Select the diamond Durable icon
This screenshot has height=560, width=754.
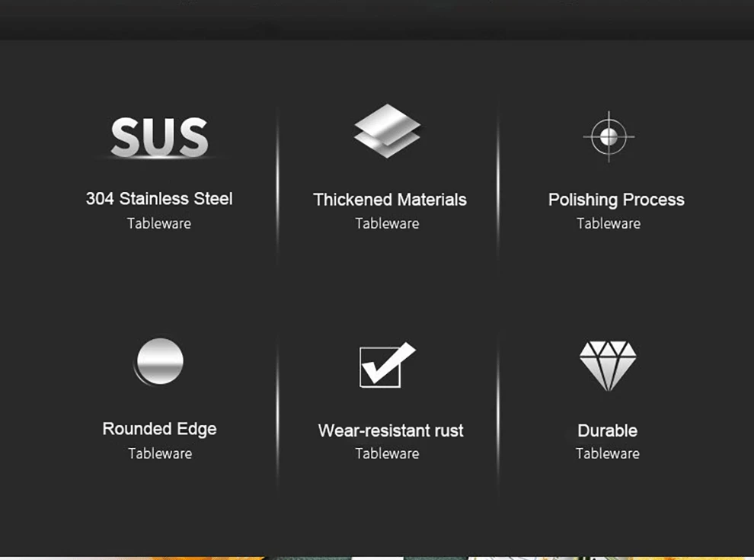point(608,366)
